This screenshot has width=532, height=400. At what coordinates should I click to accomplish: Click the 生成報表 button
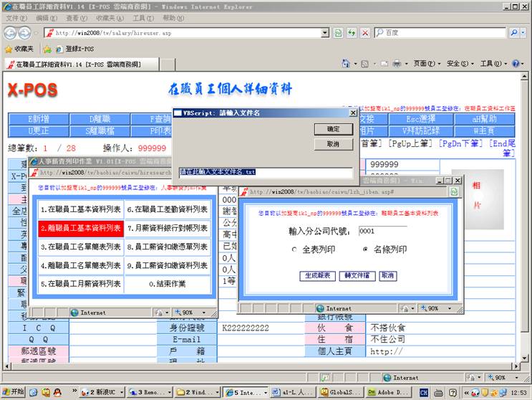[x=316, y=276]
